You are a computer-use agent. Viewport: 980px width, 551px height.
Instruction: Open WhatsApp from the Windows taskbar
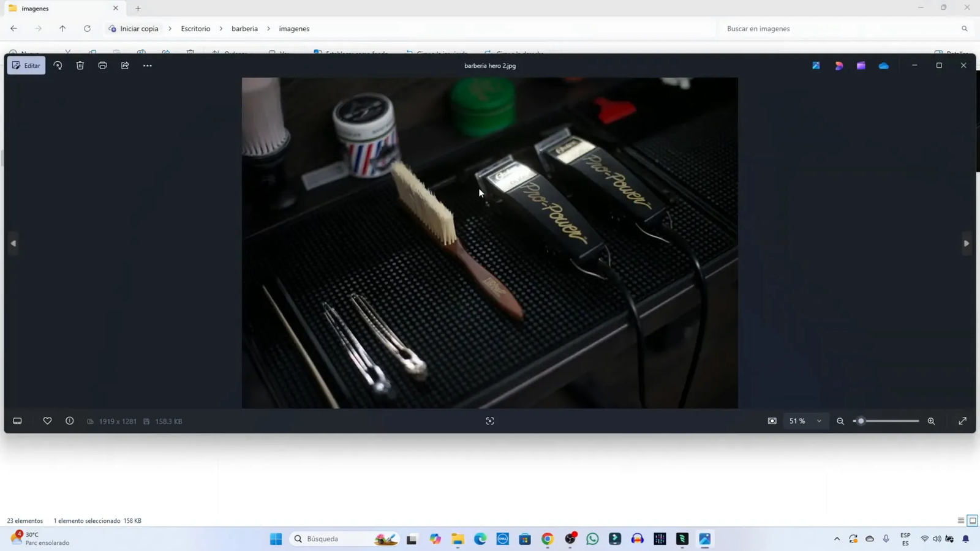click(592, 539)
